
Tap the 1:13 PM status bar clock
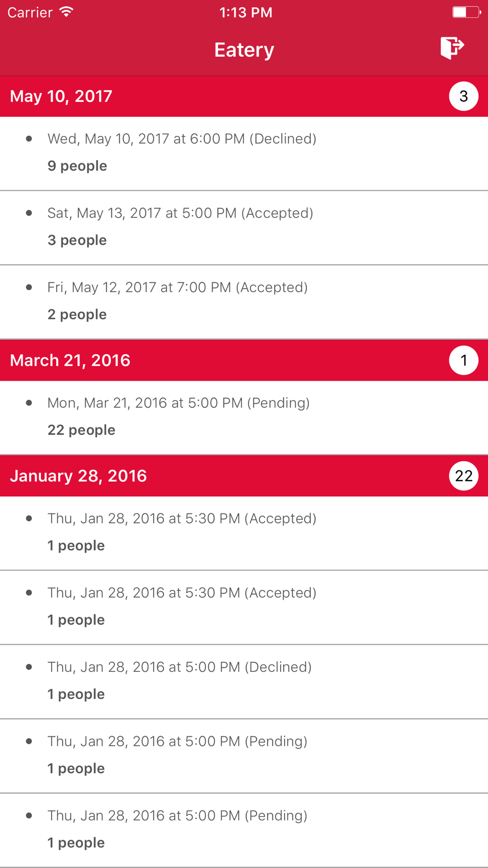point(245,12)
